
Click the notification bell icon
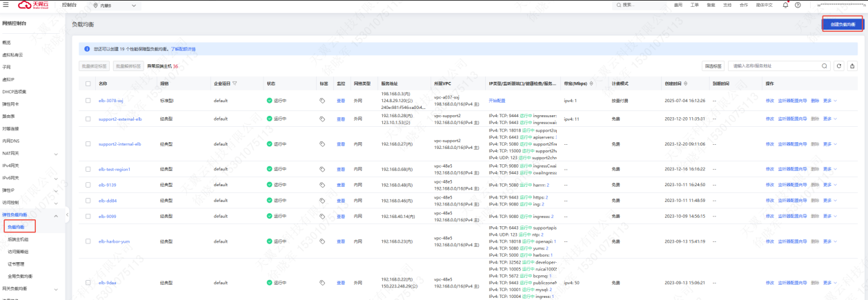tap(785, 5)
